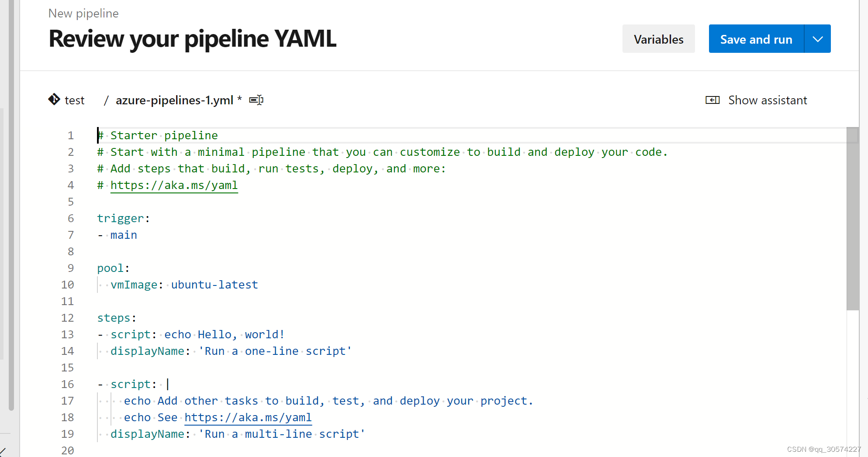Click the test repository name in breadcrumb
Viewport: 868px width, 457px height.
tap(74, 100)
